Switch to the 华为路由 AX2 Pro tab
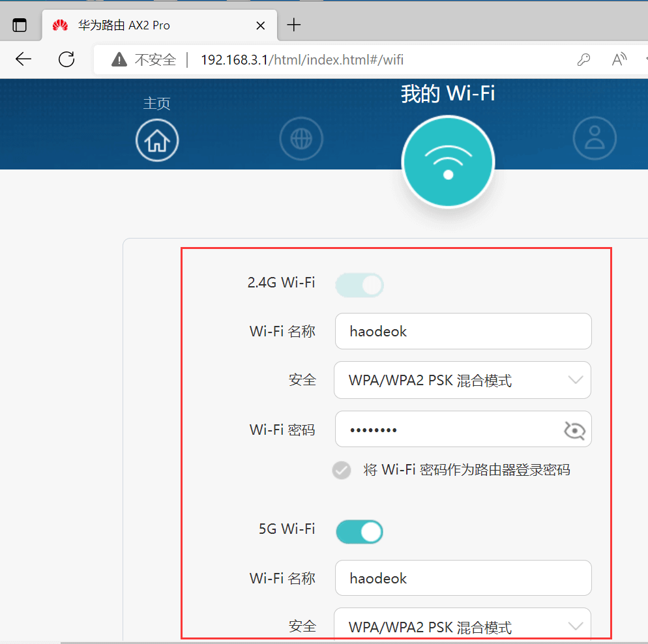Image resolution: width=648 pixels, height=644 pixels. pyautogui.click(x=159, y=25)
